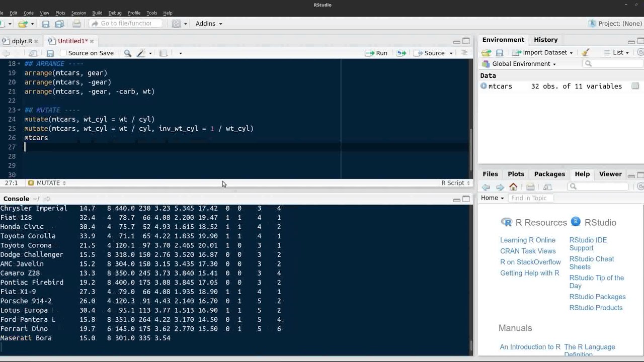Open the CRAN Task Views link
The width and height of the screenshot is (644, 362).
coord(528,251)
